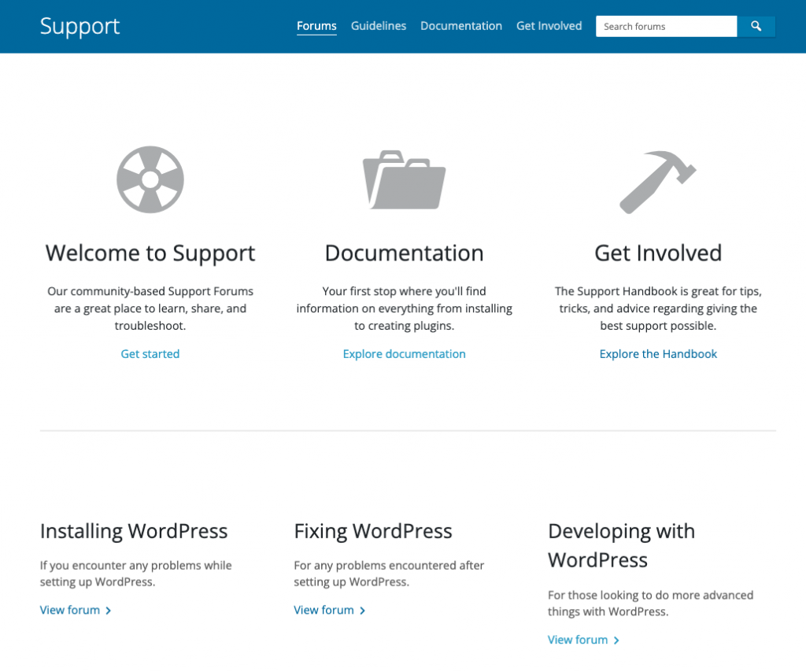Click text 'If you encounter any problems while'
Image resolution: width=806 pixels, height=672 pixels.
tap(135, 566)
